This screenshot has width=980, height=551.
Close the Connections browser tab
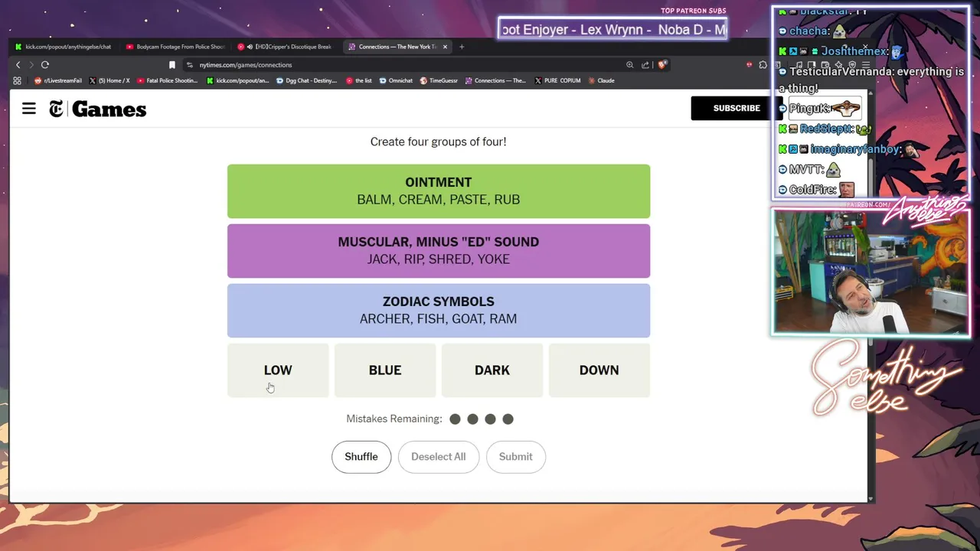(x=445, y=47)
